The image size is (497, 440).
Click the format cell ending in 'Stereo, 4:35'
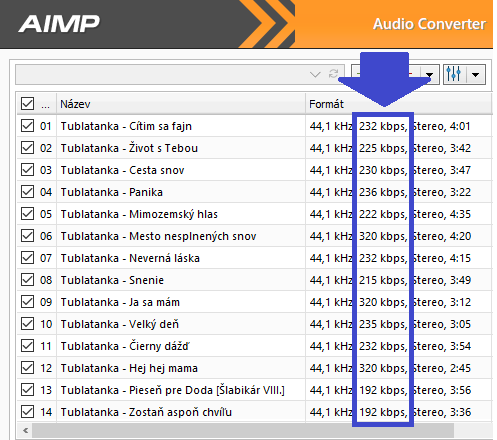(x=398, y=214)
